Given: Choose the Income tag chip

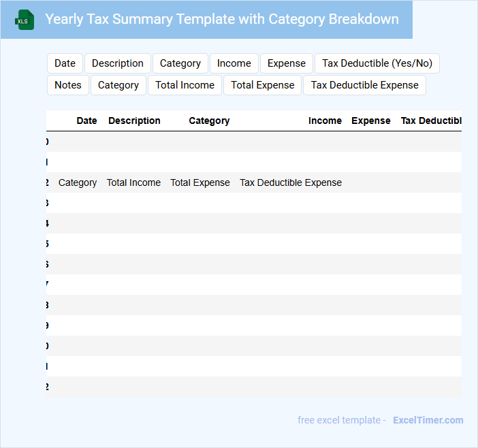Looking at the screenshot, I should click(234, 63).
